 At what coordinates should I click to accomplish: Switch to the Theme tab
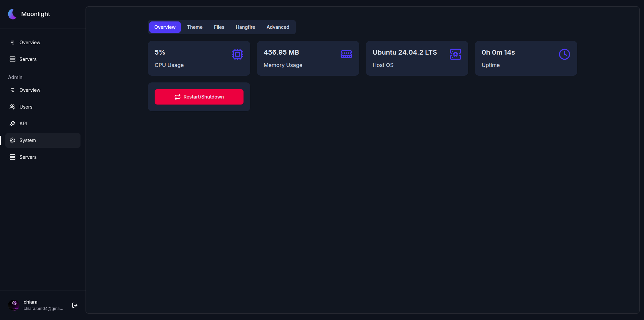pyautogui.click(x=195, y=27)
